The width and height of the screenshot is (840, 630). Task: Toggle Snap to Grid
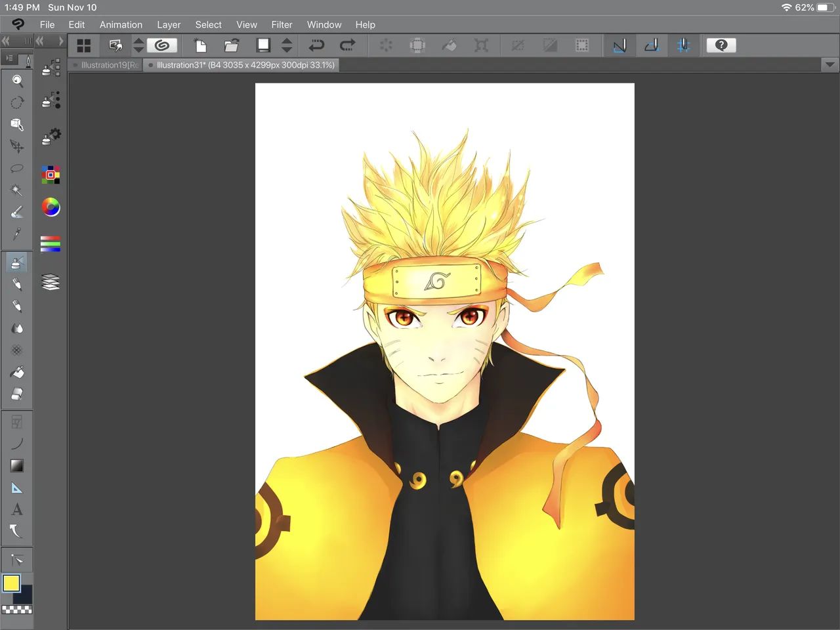(683, 45)
